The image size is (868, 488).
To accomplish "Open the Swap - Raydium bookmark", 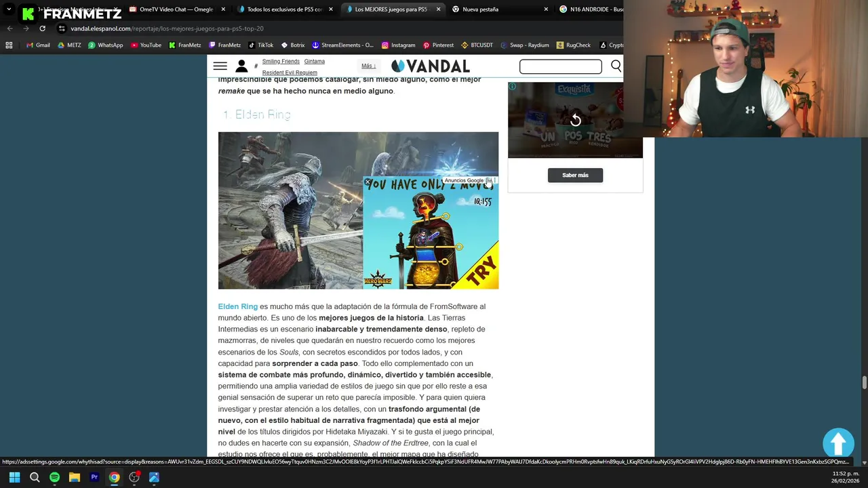I will [524, 45].
